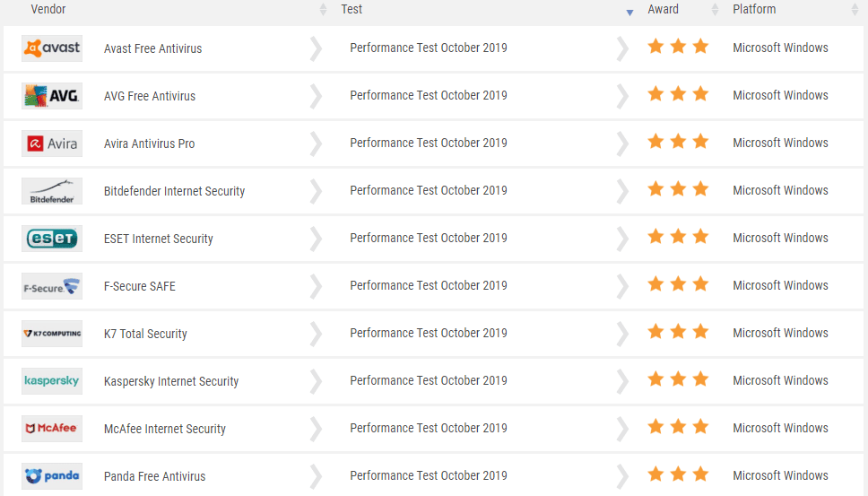Open Avast Free Antivirus product link

click(152, 48)
